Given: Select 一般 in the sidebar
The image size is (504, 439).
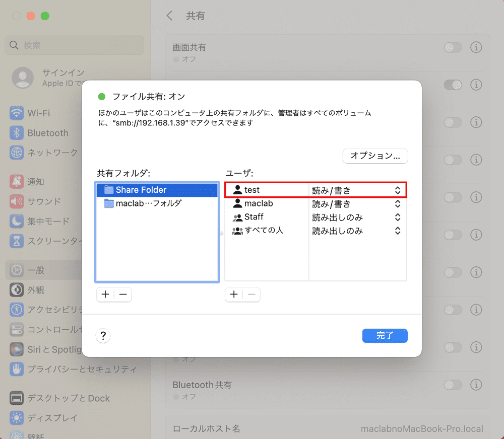Looking at the screenshot, I should pos(44,270).
